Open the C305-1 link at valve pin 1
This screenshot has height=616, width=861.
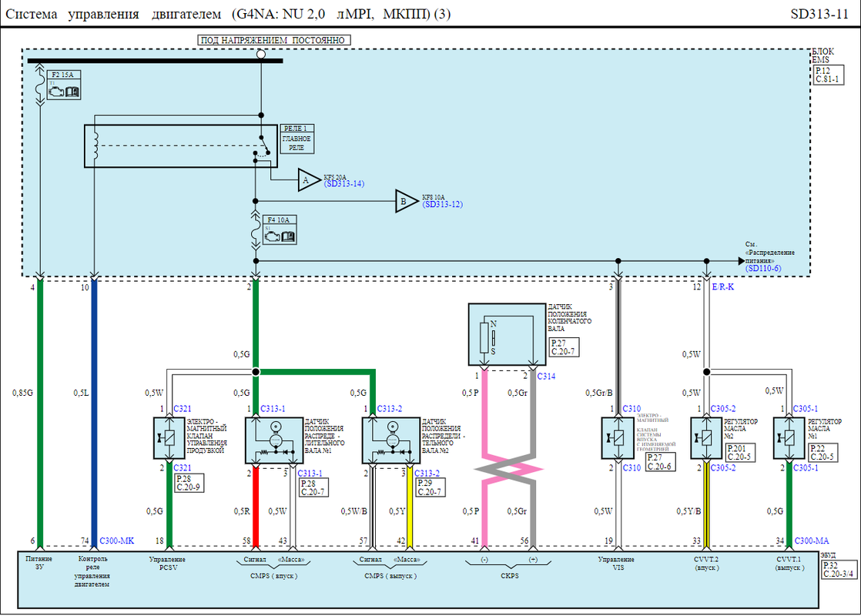pos(806,408)
